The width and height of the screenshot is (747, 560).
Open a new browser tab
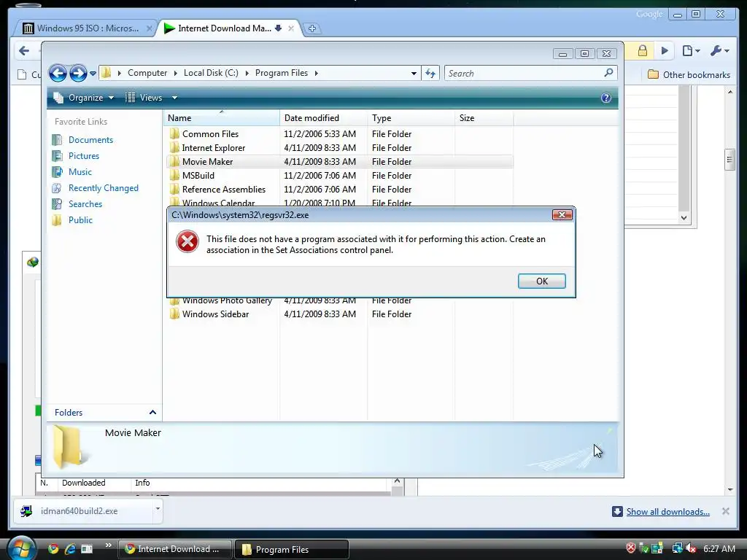click(312, 28)
